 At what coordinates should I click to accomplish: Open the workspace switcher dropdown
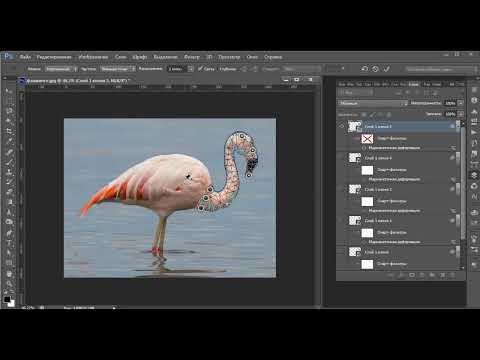point(441,69)
